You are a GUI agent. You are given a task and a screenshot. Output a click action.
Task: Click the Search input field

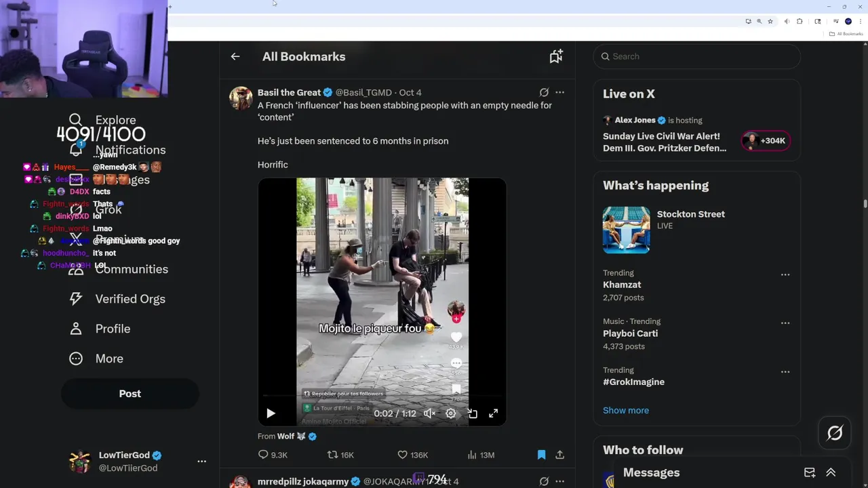pyautogui.click(x=697, y=57)
